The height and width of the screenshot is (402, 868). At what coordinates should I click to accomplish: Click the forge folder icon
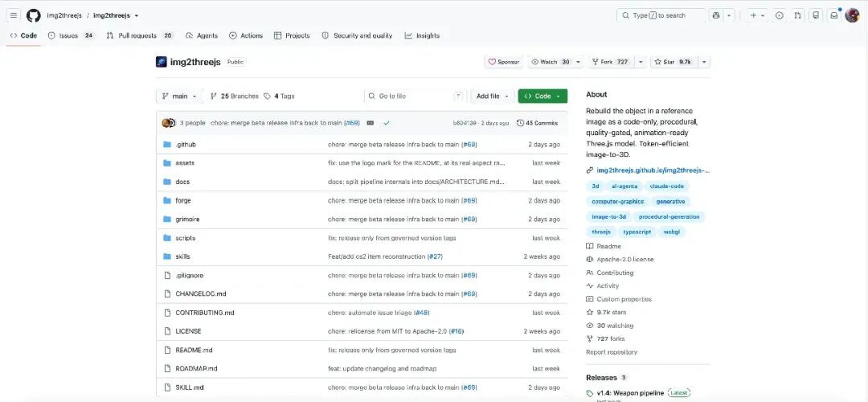tap(167, 200)
